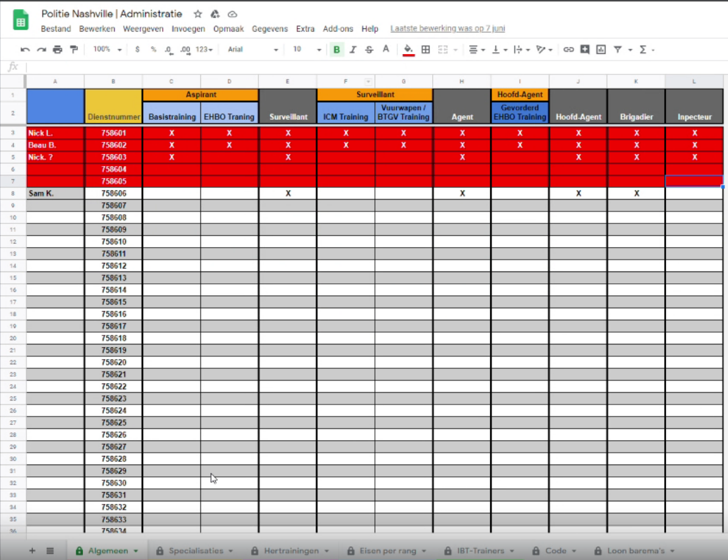Image resolution: width=728 pixels, height=560 pixels.
Task: Open the Arial font dropdown
Action: 253,49
